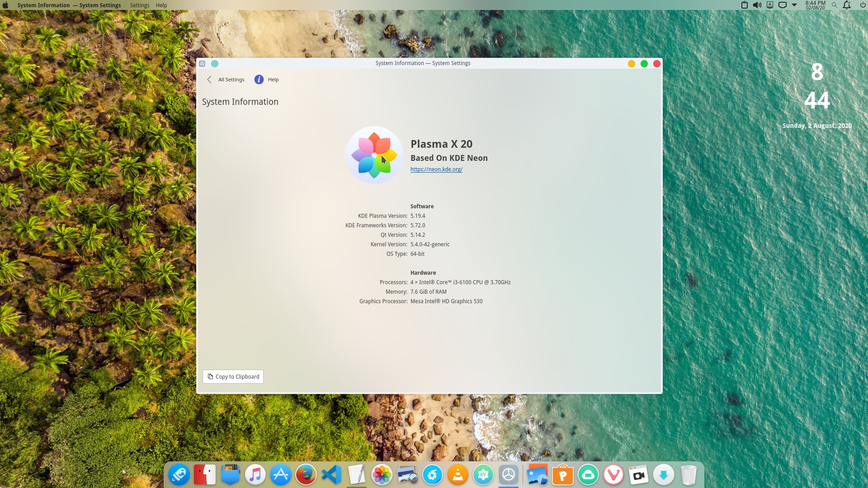Launch the Finder-style file manager in dock

point(205,475)
